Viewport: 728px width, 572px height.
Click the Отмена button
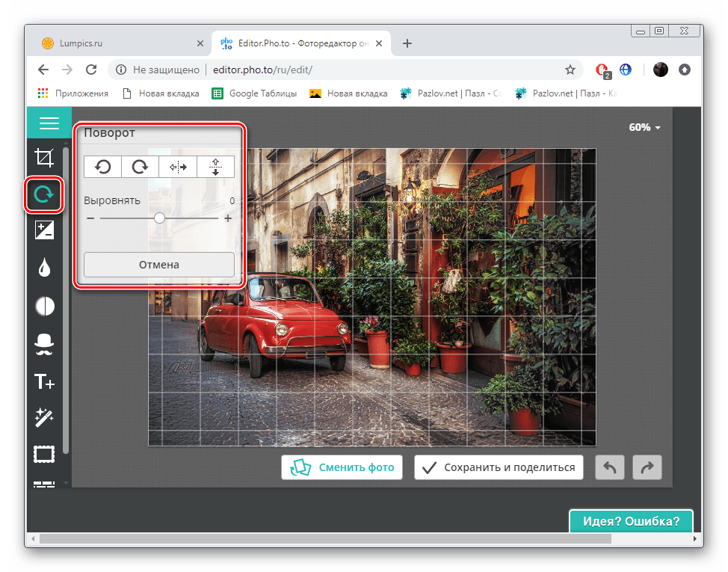pos(158,265)
